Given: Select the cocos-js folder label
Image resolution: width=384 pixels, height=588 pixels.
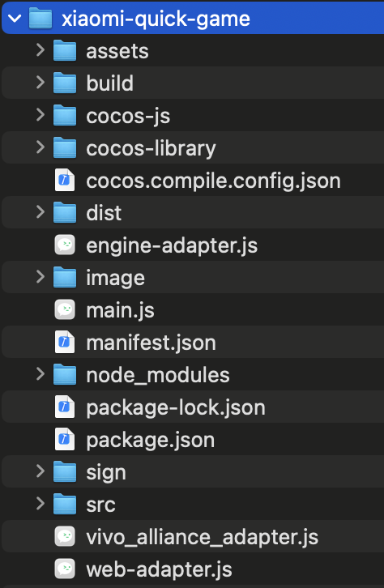Looking at the screenshot, I should [x=128, y=117].
